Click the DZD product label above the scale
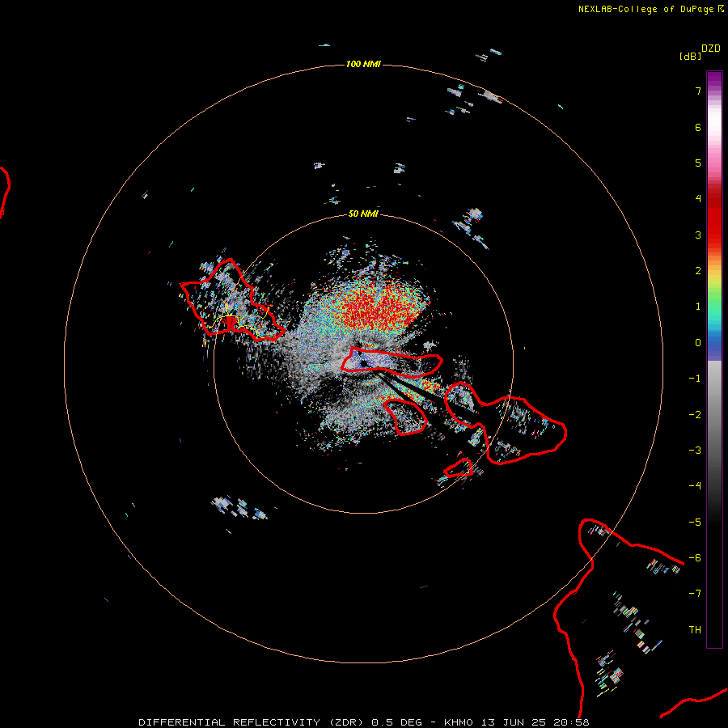The image size is (728, 728). pyautogui.click(x=711, y=49)
